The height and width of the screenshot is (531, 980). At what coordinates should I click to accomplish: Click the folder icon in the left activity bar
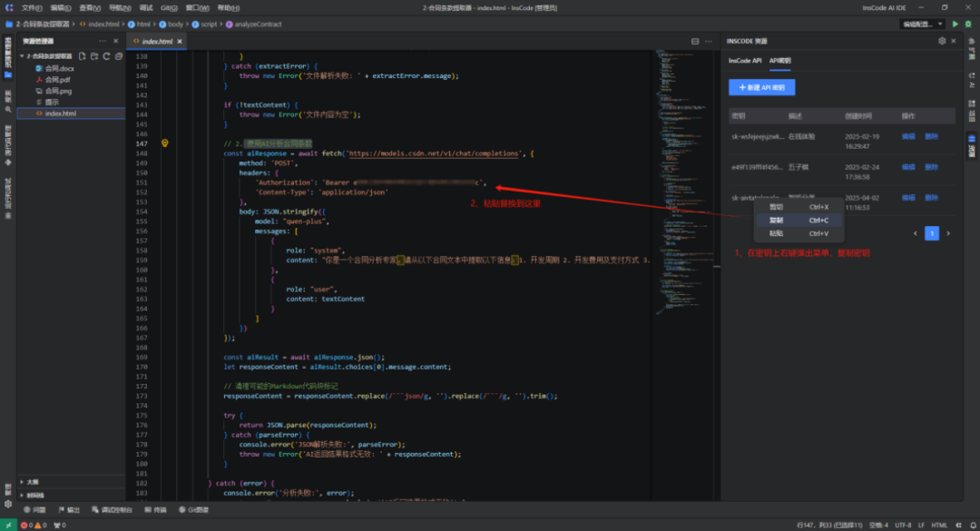[8, 75]
